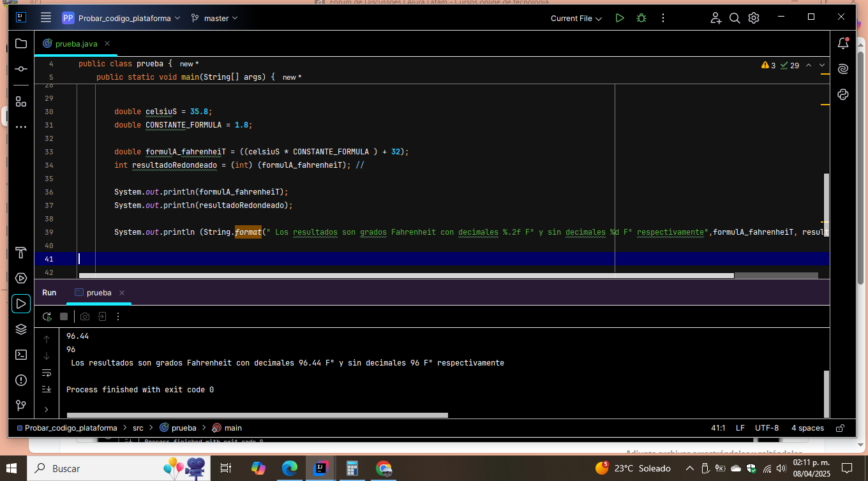
Task: Click the 41:1 cursor position indicator
Action: point(718,428)
